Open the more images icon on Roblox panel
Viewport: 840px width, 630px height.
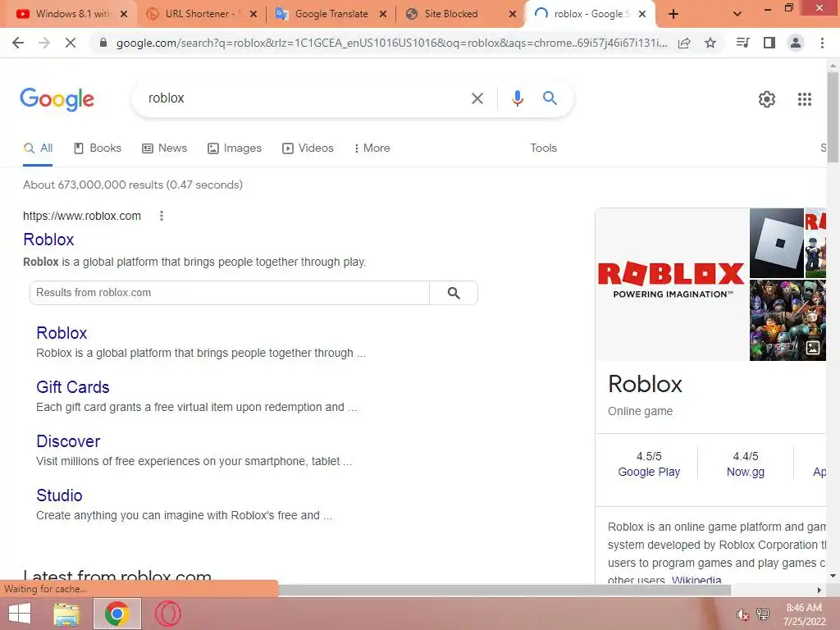(813, 348)
